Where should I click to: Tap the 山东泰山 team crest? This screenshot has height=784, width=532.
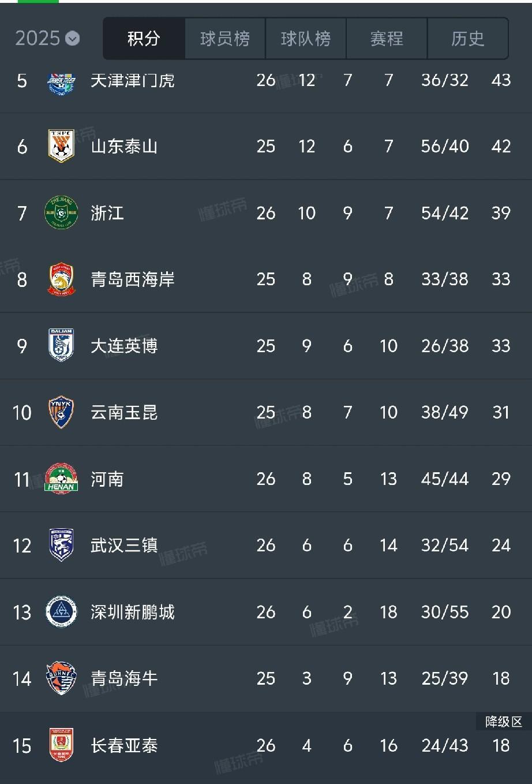click(x=61, y=146)
